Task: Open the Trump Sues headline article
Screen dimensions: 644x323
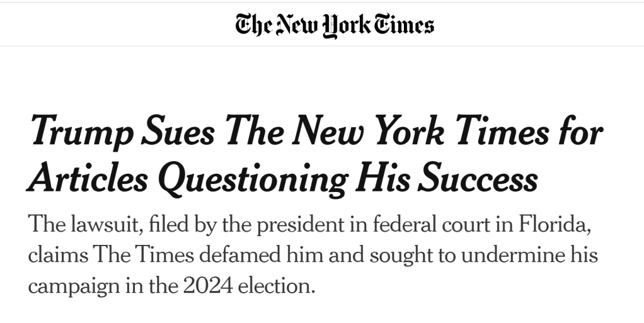Action: (x=315, y=156)
